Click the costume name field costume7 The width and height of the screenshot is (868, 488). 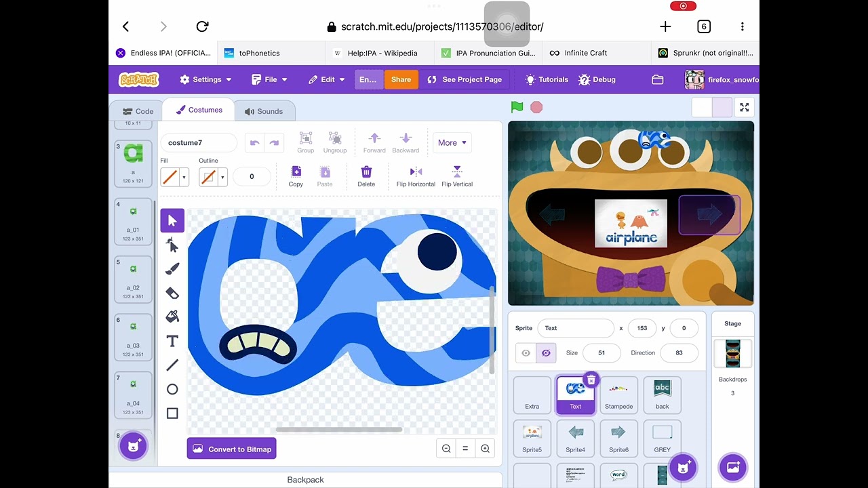coord(199,142)
